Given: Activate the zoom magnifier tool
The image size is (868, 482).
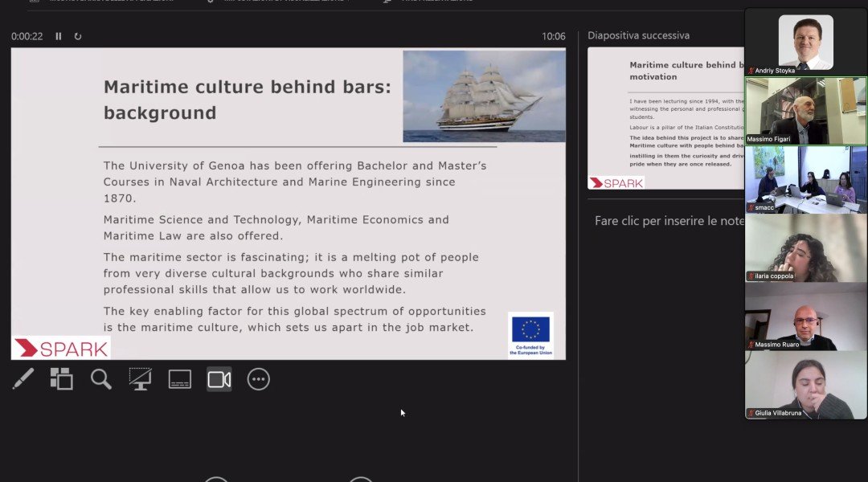Looking at the screenshot, I should pos(100,379).
